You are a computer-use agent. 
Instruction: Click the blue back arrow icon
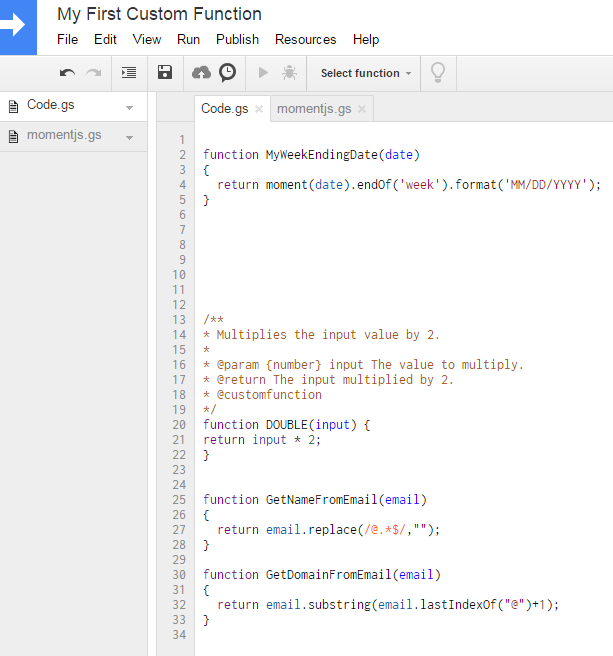[17, 27]
